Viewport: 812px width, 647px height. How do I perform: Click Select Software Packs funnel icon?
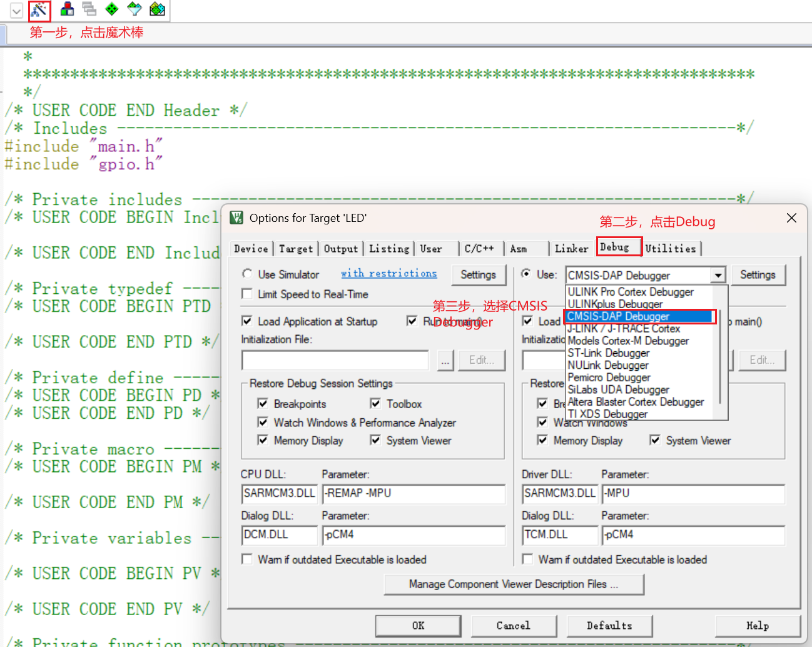point(134,9)
